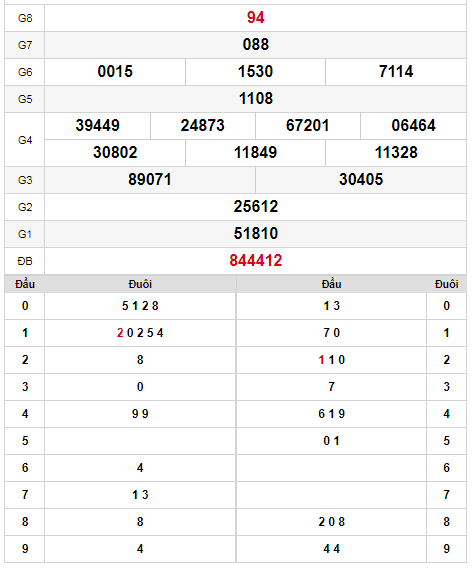Click the G5 prize label
The width and height of the screenshot is (472, 568).
25,99
